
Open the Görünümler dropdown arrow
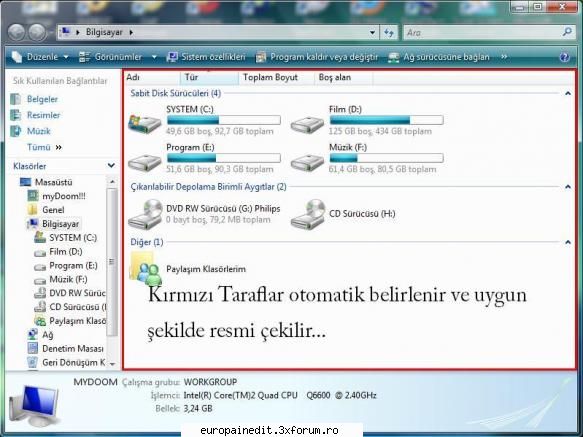[154, 57]
